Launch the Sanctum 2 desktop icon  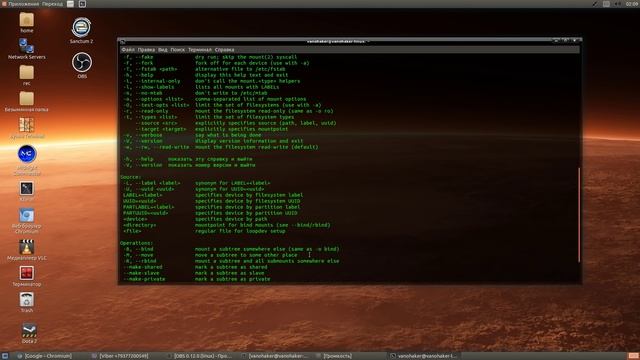pos(81,30)
